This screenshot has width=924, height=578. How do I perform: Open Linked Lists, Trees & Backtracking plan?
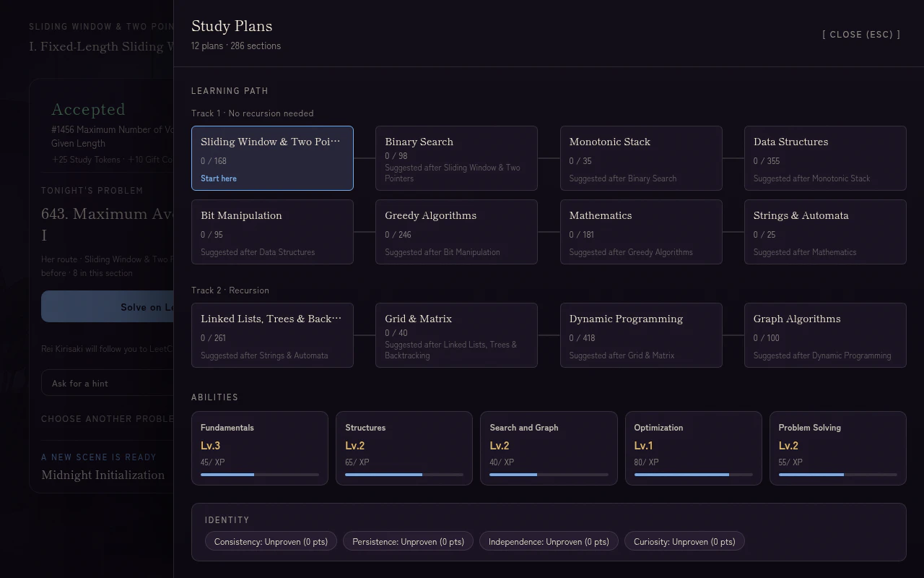point(272,335)
